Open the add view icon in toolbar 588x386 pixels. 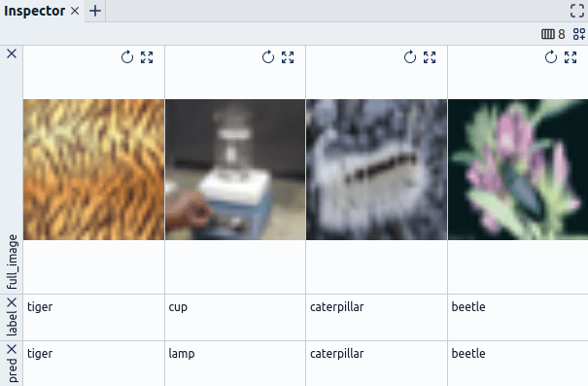tap(579, 34)
